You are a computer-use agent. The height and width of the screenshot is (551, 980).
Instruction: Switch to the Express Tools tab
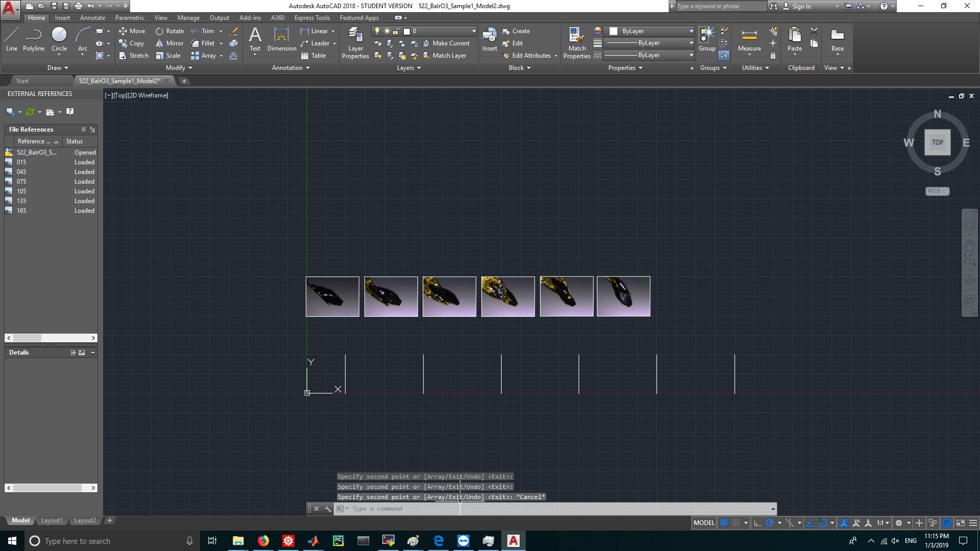(312, 18)
